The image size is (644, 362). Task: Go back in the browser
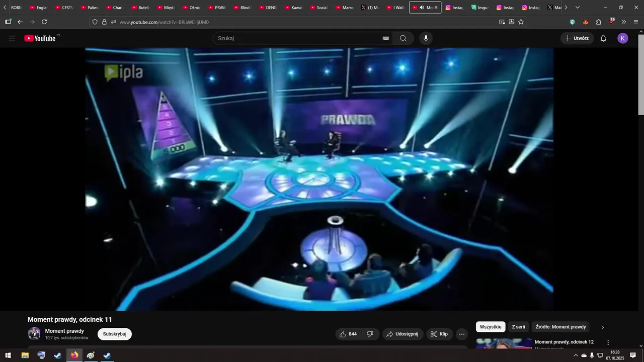(x=20, y=22)
